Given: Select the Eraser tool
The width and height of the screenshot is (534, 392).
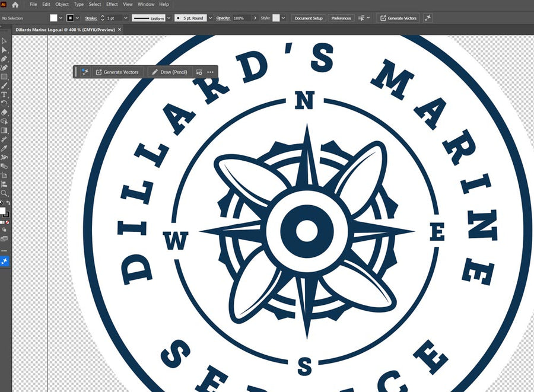Looking at the screenshot, I should [x=4, y=112].
